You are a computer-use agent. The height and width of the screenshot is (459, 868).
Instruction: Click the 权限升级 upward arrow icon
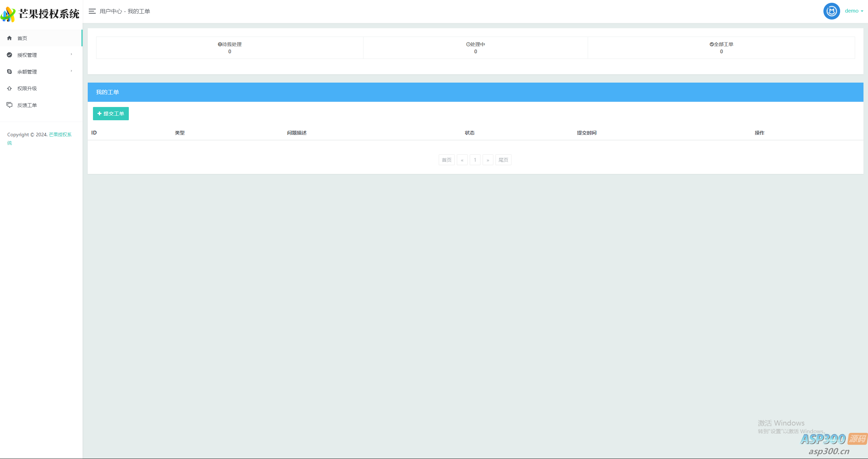tap(9, 88)
